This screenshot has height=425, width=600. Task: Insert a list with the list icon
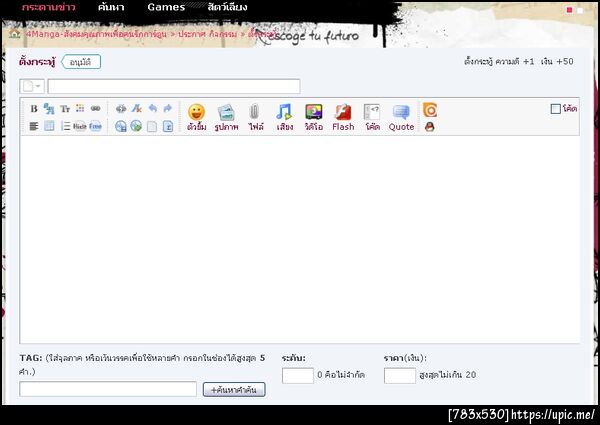point(65,126)
